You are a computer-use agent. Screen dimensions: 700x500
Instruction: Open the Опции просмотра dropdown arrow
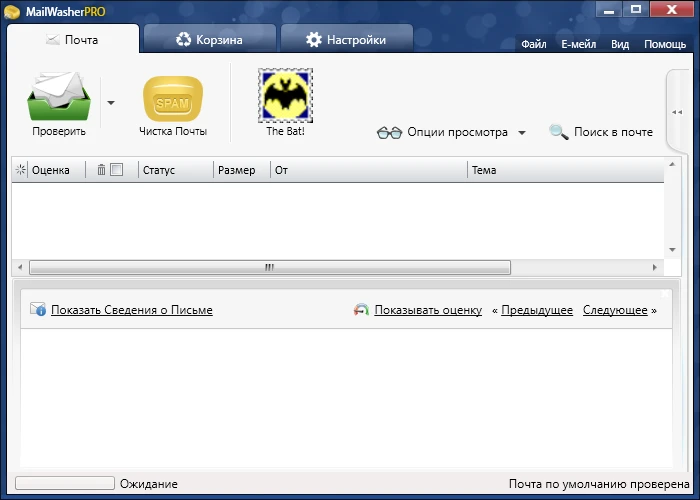pos(522,133)
